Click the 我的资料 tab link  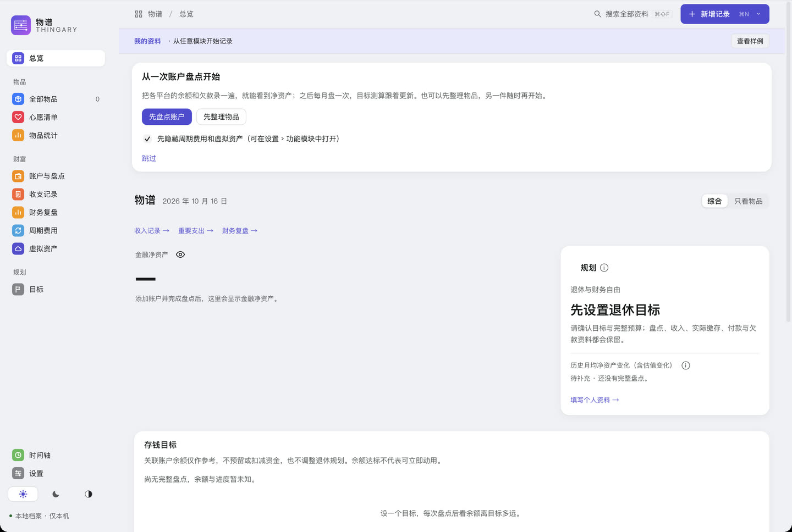[x=147, y=41]
